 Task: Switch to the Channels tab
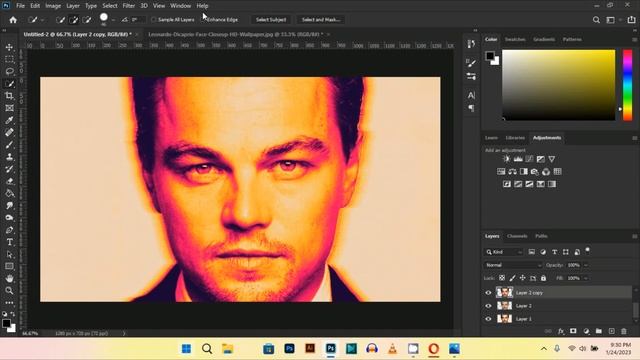coord(517,236)
